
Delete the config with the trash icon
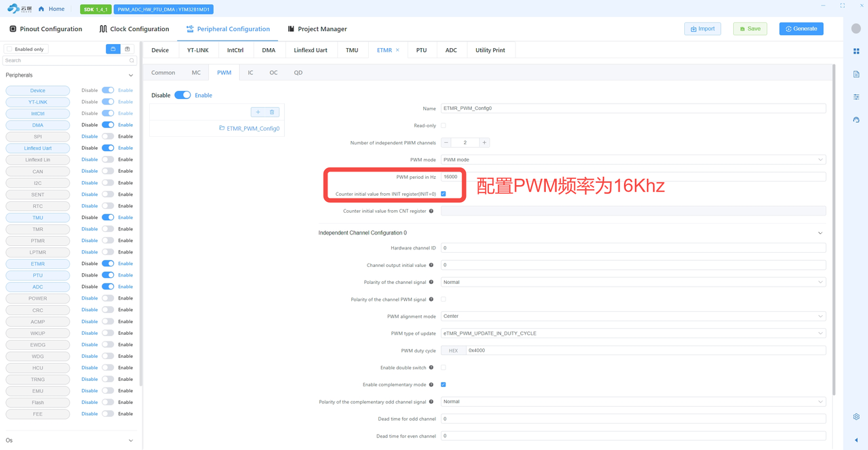pos(272,112)
